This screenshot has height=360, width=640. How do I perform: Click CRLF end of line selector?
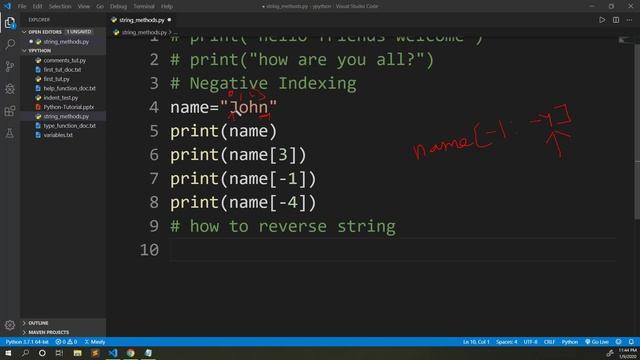click(x=549, y=342)
